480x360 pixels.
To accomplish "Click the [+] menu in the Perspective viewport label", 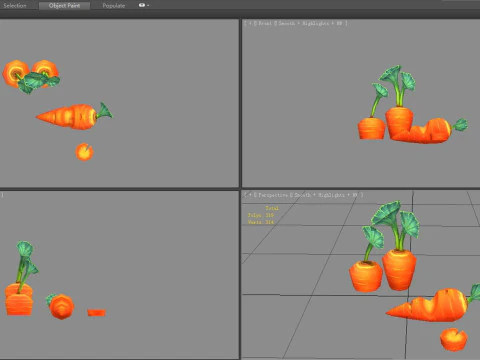I will [x=250, y=195].
